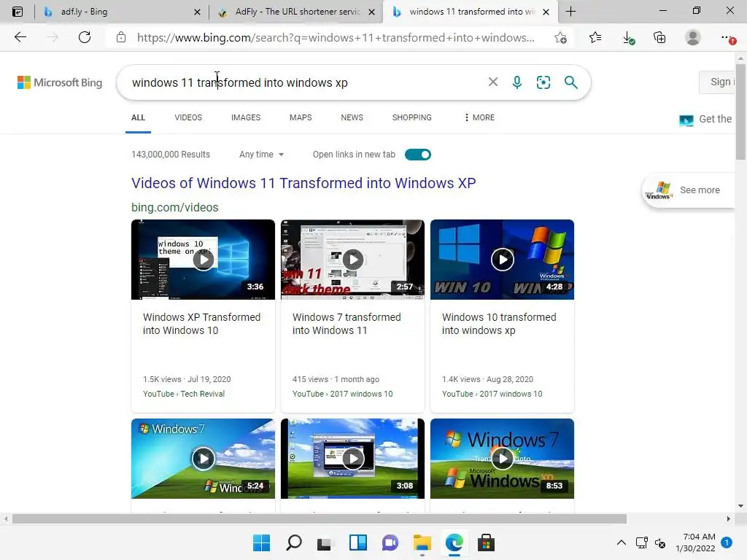Play the 2:57 Win 11 dark theme video
Screen dimensions: 747x560
click(352, 260)
